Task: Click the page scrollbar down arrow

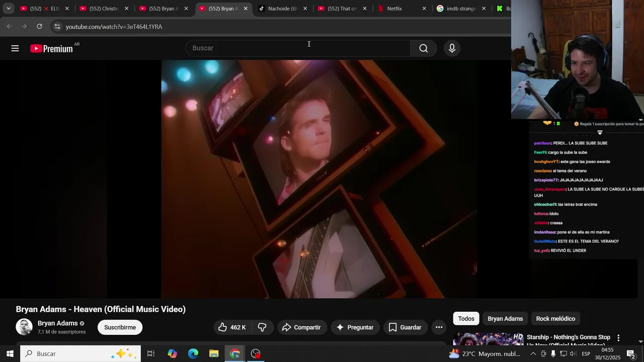Action: (x=640, y=342)
